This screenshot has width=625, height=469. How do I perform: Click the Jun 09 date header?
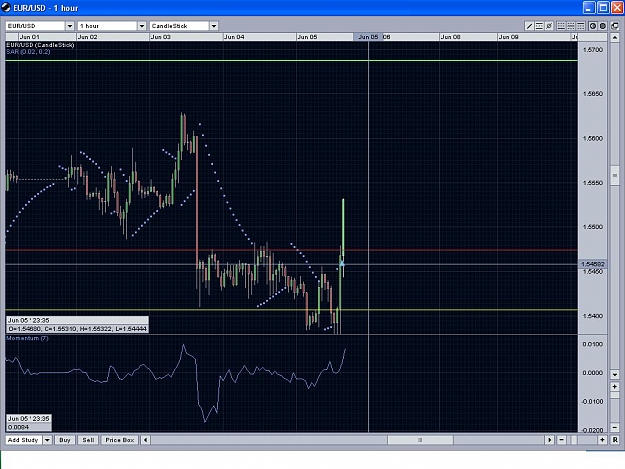[x=509, y=37]
